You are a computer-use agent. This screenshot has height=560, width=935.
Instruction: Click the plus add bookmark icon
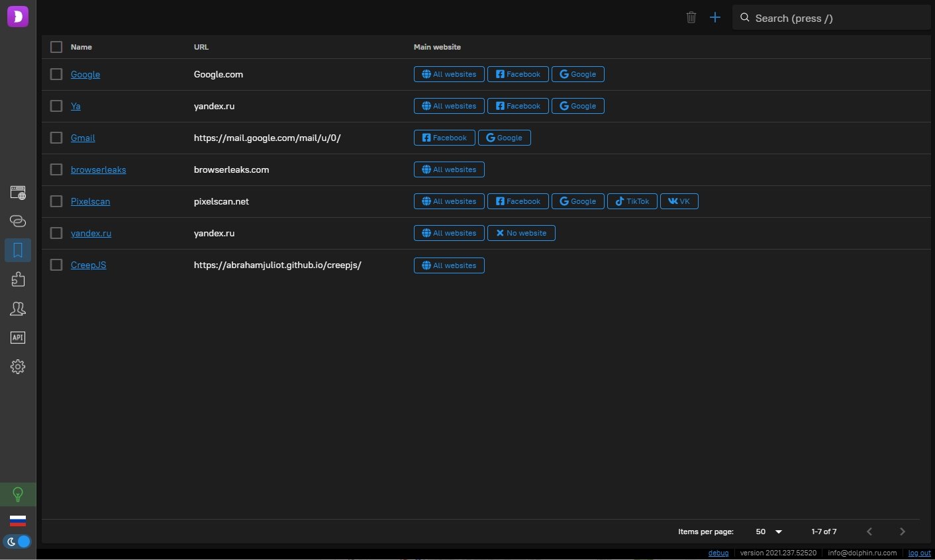(x=715, y=18)
